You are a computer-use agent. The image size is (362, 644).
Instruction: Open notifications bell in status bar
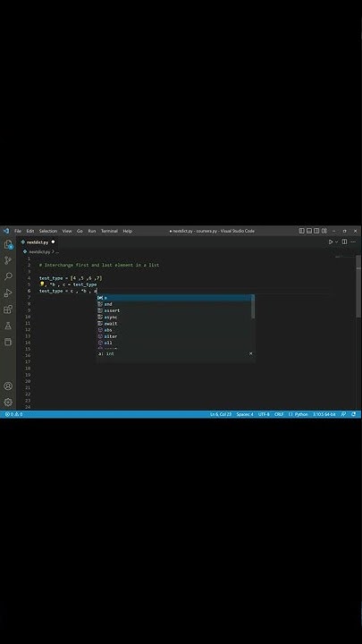353,414
